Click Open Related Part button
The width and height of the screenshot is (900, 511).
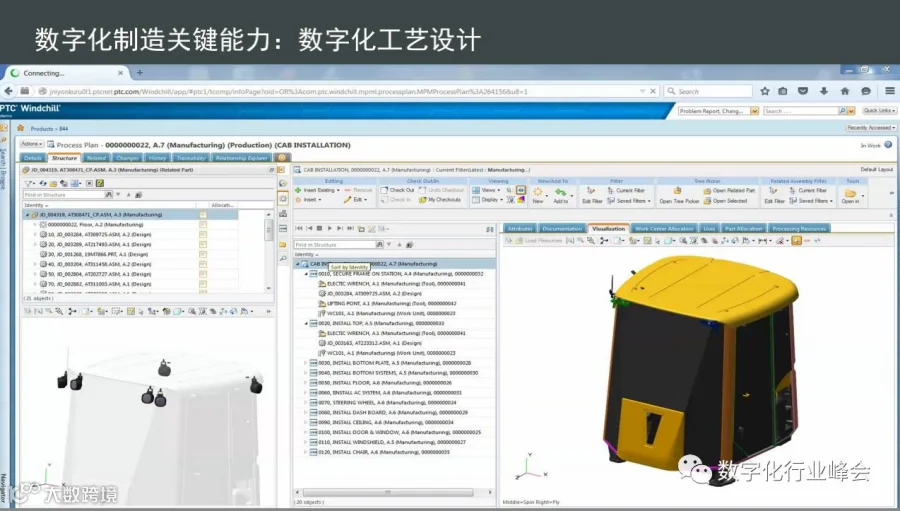tap(729, 191)
